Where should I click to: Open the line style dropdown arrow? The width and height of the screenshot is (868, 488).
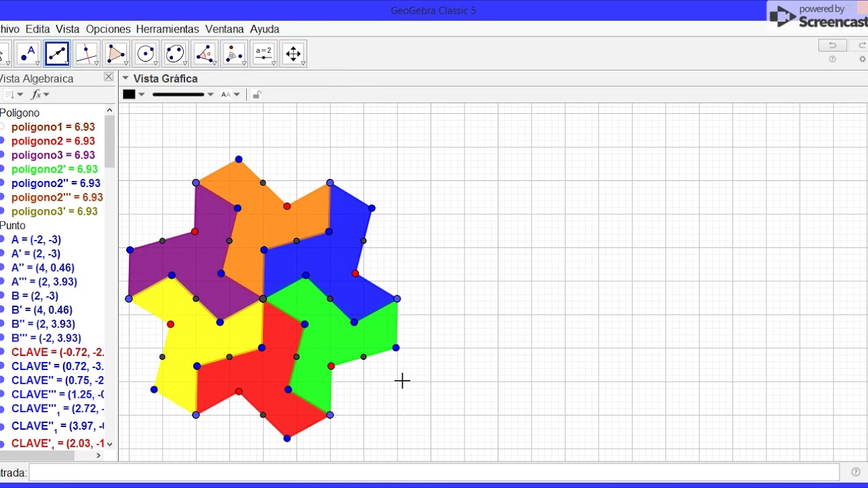[210, 94]
